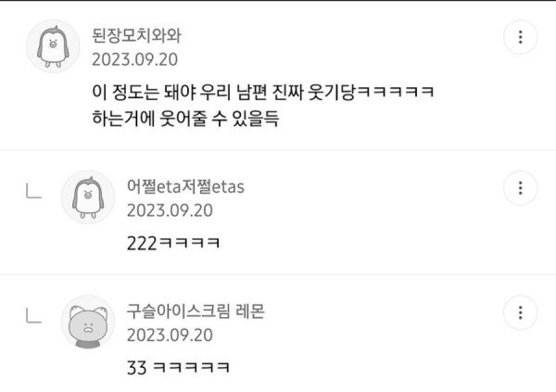556x392 pixels.
Task: Select the reply text '222ㅋㅋㅋㅋ'
Action: 173,244
